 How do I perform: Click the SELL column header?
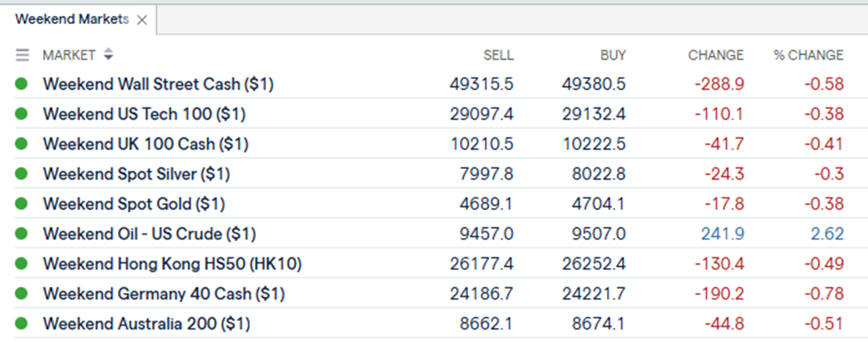[x=498, y=56]
